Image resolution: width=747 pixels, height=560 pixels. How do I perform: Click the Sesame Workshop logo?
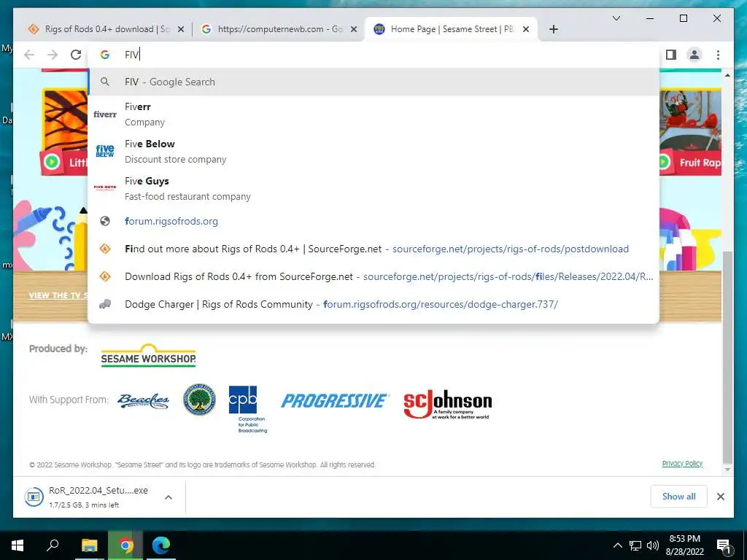click(x=148, y=355)
